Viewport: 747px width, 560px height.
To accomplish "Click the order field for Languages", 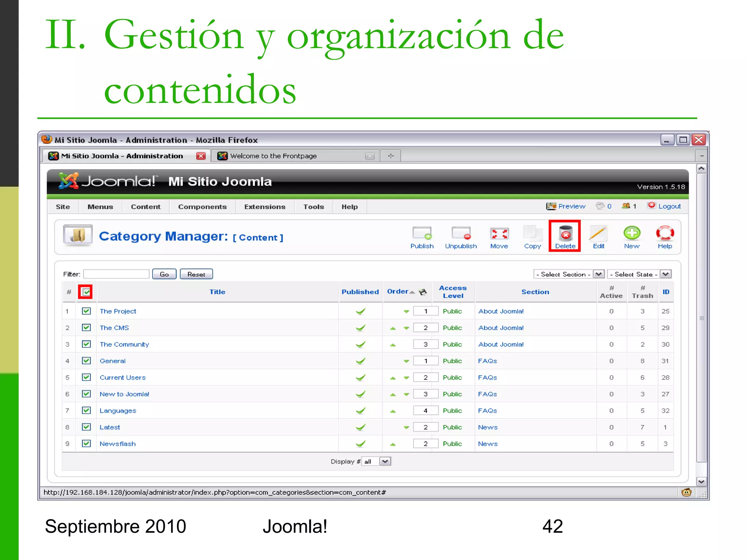I will pyautogui.click(x=426, y=411).
